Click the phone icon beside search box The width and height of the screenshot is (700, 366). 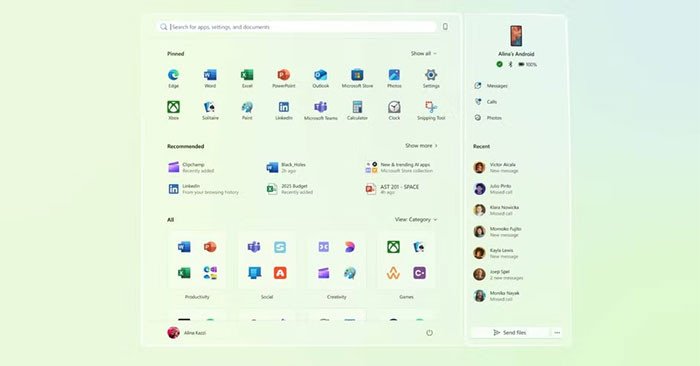click(445, 27)
